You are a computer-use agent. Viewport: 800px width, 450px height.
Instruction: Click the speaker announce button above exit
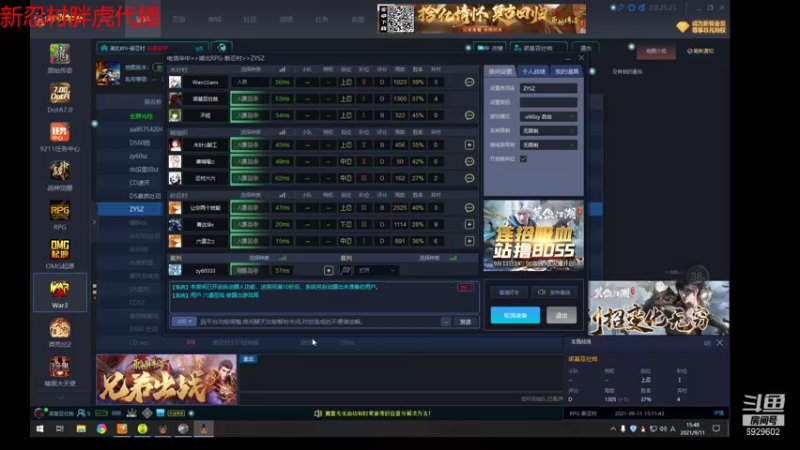coord(554,292)
